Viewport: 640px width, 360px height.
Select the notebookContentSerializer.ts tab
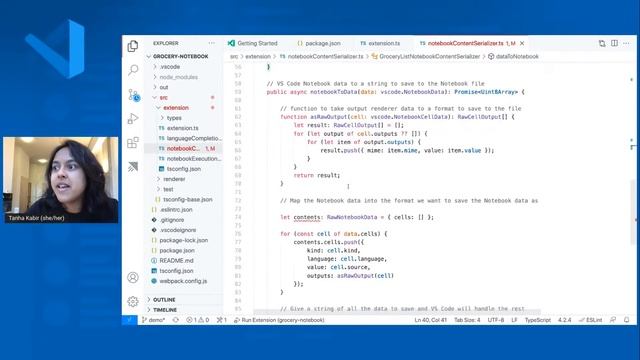point(467,43)
